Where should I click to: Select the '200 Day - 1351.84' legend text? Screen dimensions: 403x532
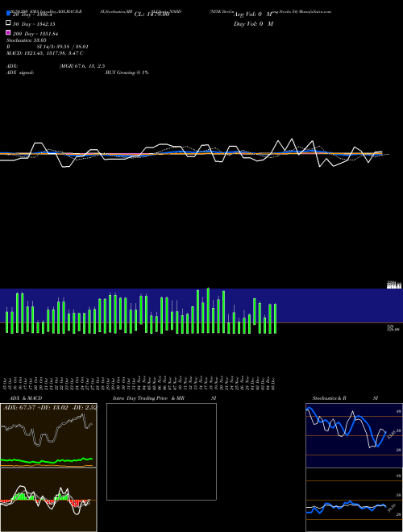point(35,34)
